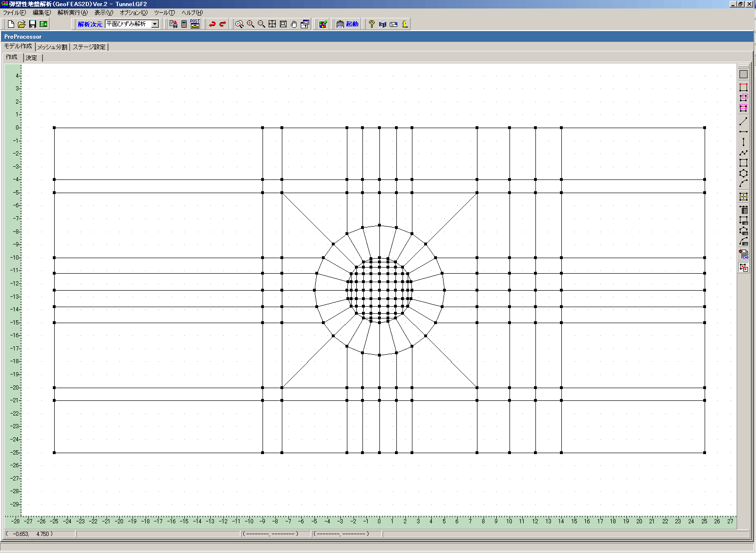Save the model with the floppy disk icon
Viewport: 756px width, 553px height.
33,24
